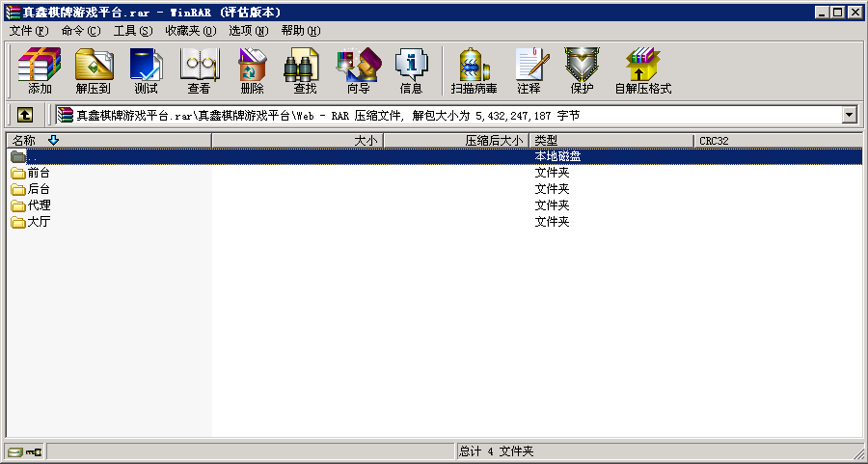The height and width of the screenshot is (464, 868).
Task: Expand the address path dropdown
Action: pos(849,115)
